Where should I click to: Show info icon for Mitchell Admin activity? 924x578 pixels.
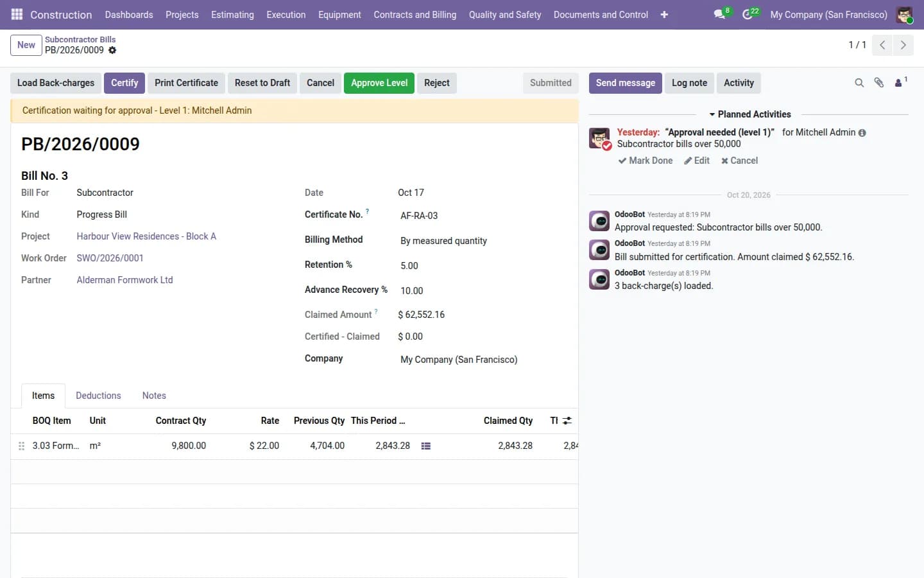862,133
